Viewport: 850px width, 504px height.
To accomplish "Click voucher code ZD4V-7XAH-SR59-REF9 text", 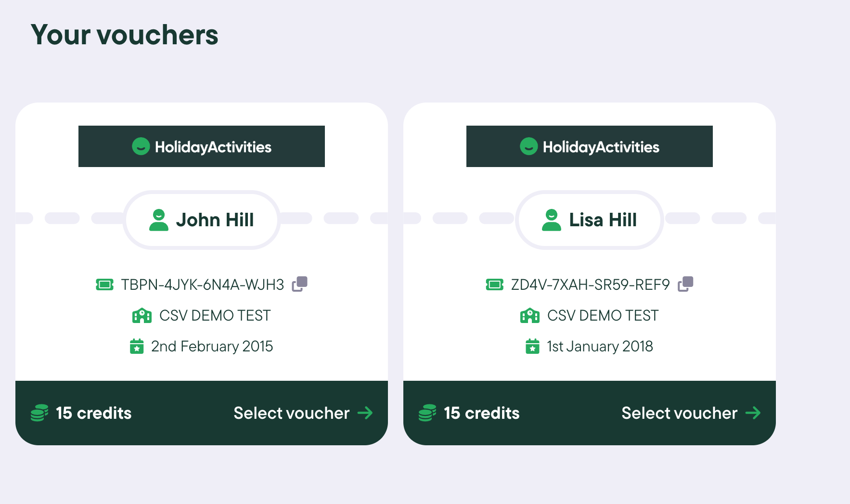I will click(x=590, y=284).
